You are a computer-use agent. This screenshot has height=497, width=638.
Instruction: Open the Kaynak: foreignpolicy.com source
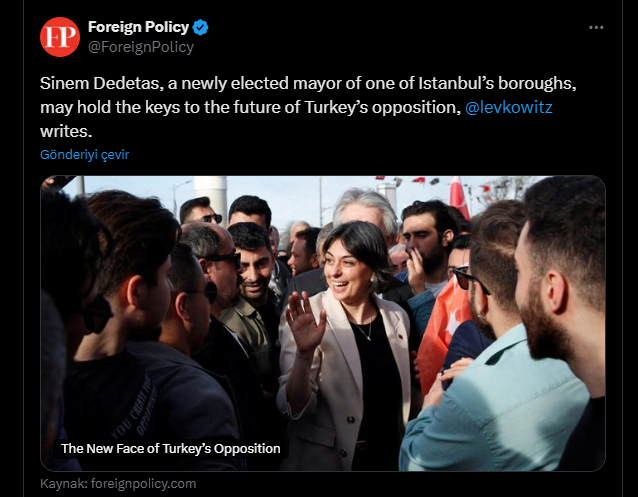click(x=118, y=484)
